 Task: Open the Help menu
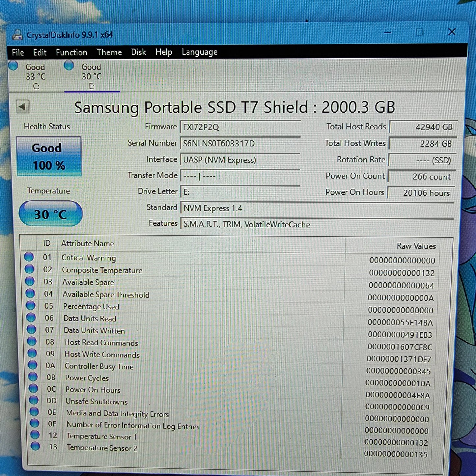click(164, 52)
